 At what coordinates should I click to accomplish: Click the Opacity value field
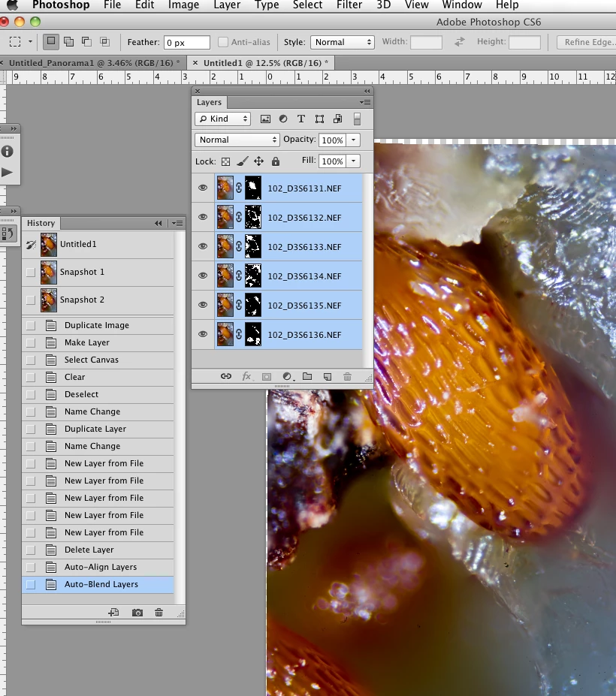(332, 140)
